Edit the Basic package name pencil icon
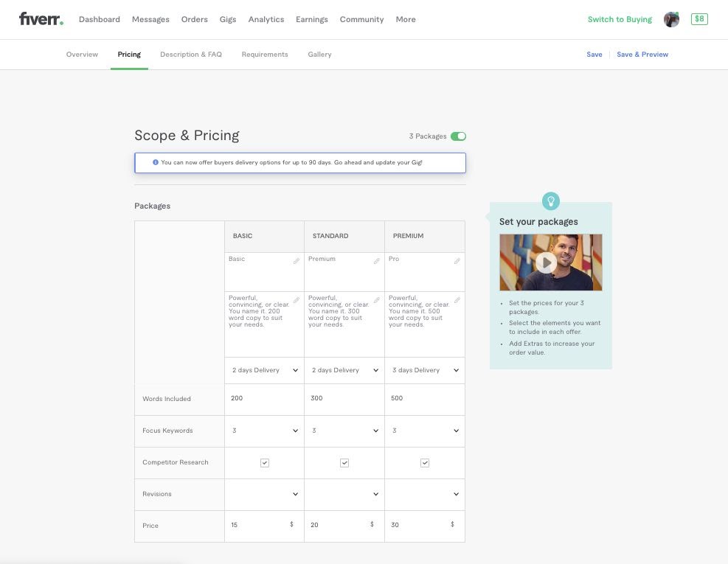 pyautogui.click(x=297, y=261)
